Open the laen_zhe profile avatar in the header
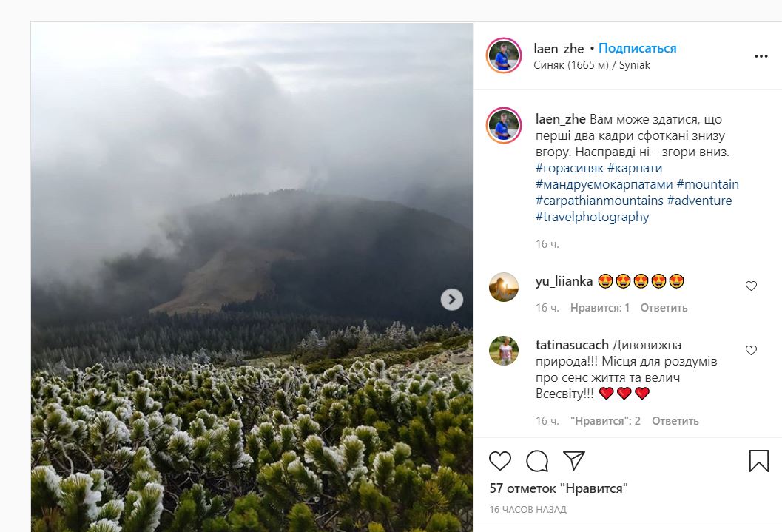 click(x=504, y=55)
